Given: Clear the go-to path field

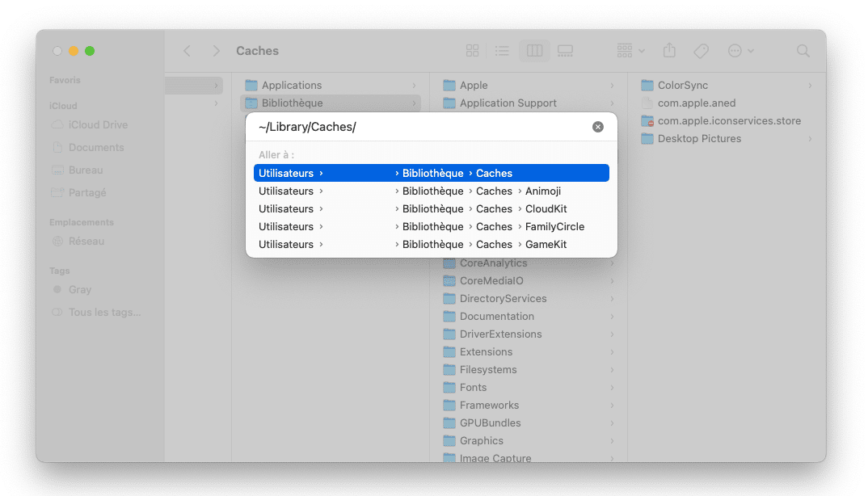Looking at the screenshot, I should pyautogui.click(x=598, y=127).
